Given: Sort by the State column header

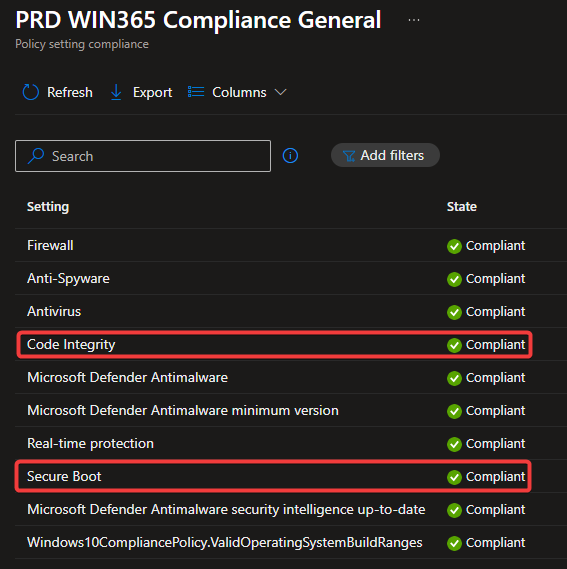Looking at the screenshot, I should tap(462, 206).
